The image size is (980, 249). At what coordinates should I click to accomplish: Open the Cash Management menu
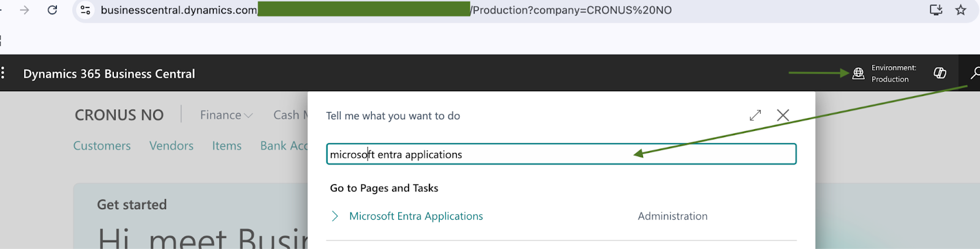click(290, 115)
